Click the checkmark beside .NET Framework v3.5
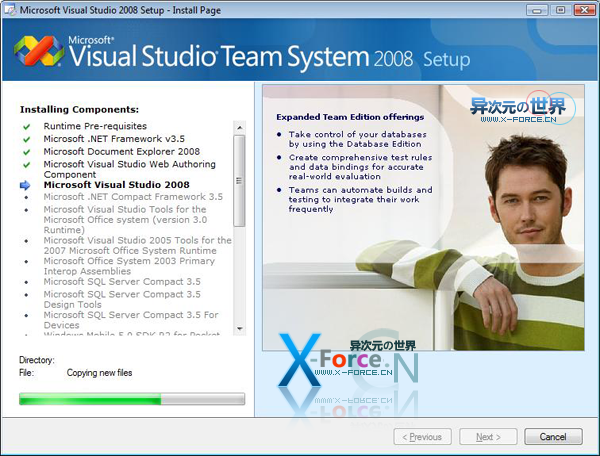This screenshot has height=456, width=600. 26,139
